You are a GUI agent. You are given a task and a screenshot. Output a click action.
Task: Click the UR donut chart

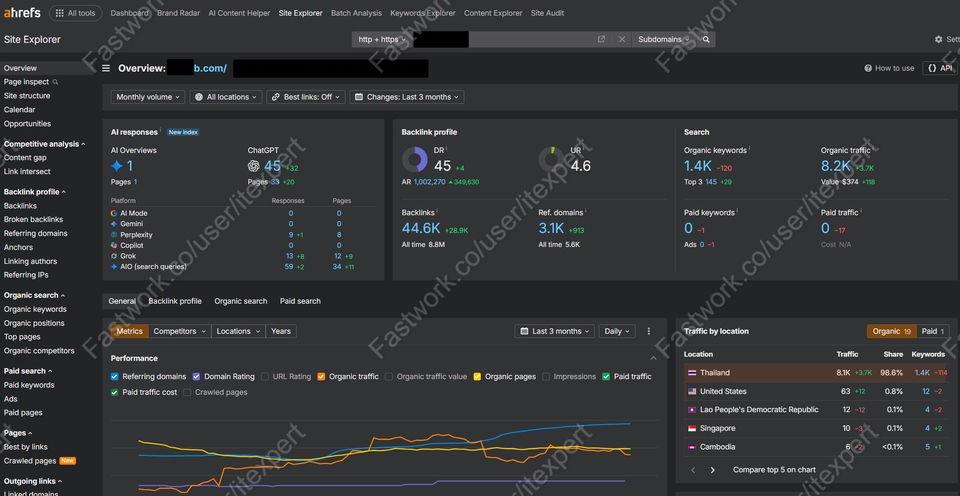(x=552, y=159)
